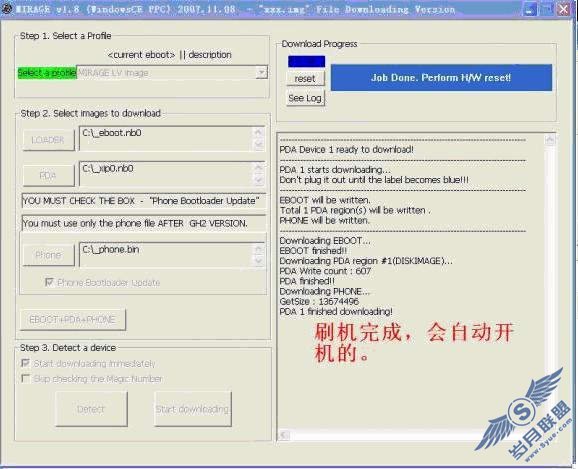Click the PDA image button

point(48,176)
